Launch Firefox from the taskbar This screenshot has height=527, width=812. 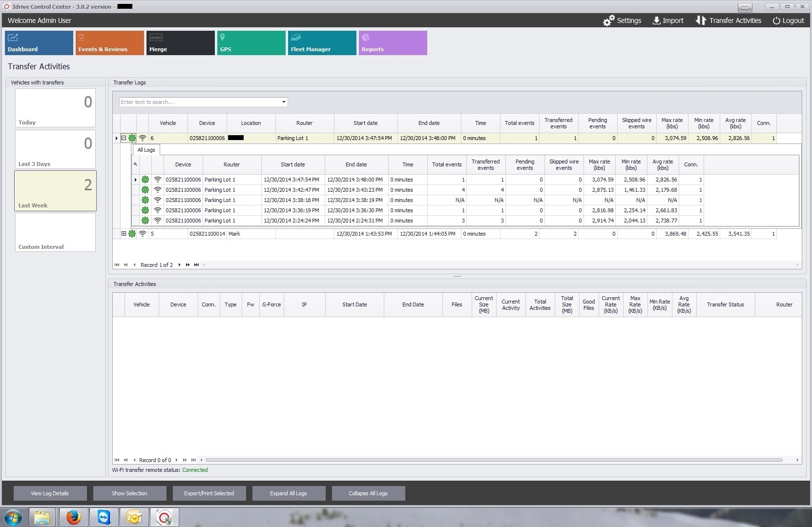pos(74,517)
